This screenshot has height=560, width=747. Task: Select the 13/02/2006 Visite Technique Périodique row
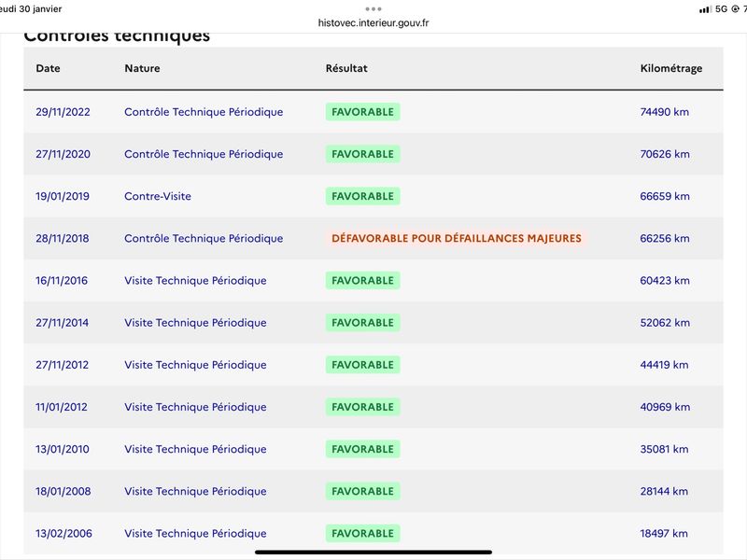pyautogui.click(x=373, y=533)
